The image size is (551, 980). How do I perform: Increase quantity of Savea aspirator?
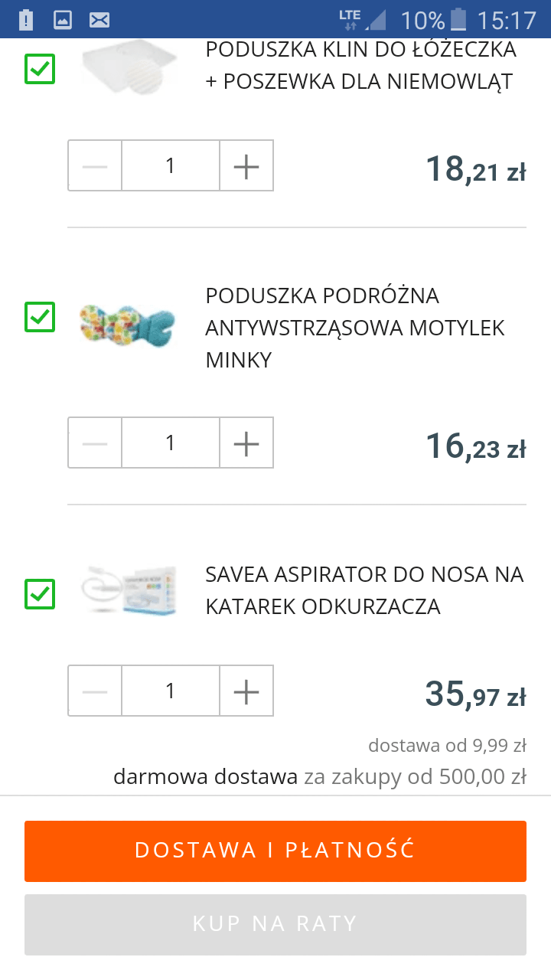point(246,691)
